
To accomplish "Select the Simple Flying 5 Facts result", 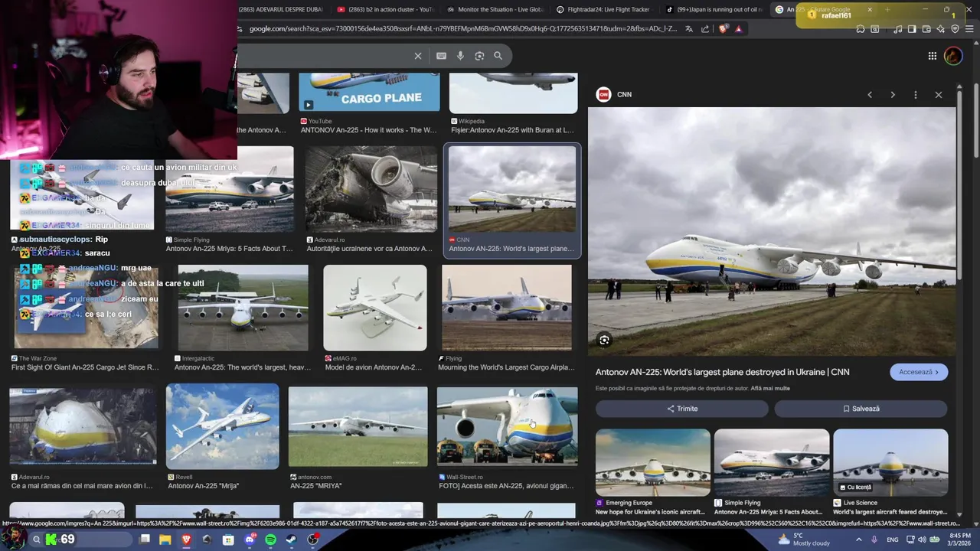I will pyautogui.click(x=230, y=201).
